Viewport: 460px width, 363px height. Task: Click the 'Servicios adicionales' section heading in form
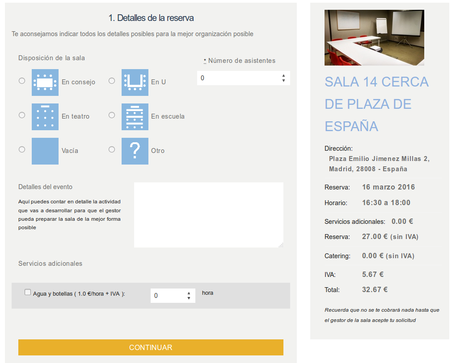click(x=50, y=264)
